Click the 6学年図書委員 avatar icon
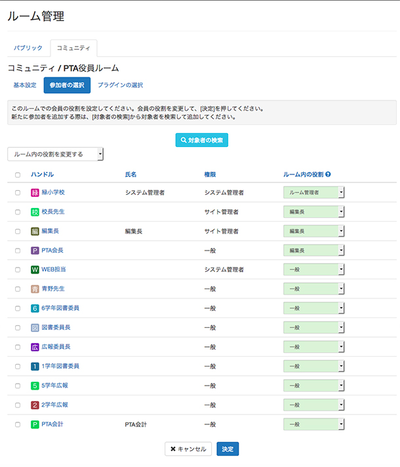The width and height of the screenshot is (400, 467). [35, 308]
